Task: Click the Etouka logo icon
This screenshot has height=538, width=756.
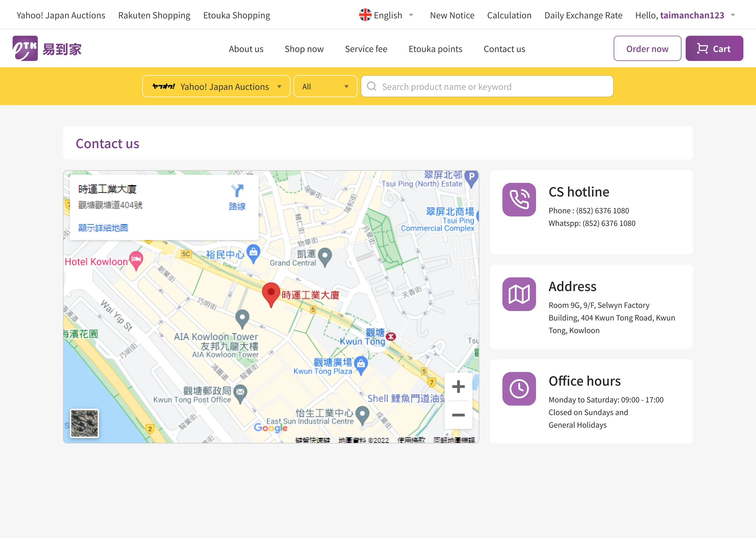Action: [x=25, y=48]
